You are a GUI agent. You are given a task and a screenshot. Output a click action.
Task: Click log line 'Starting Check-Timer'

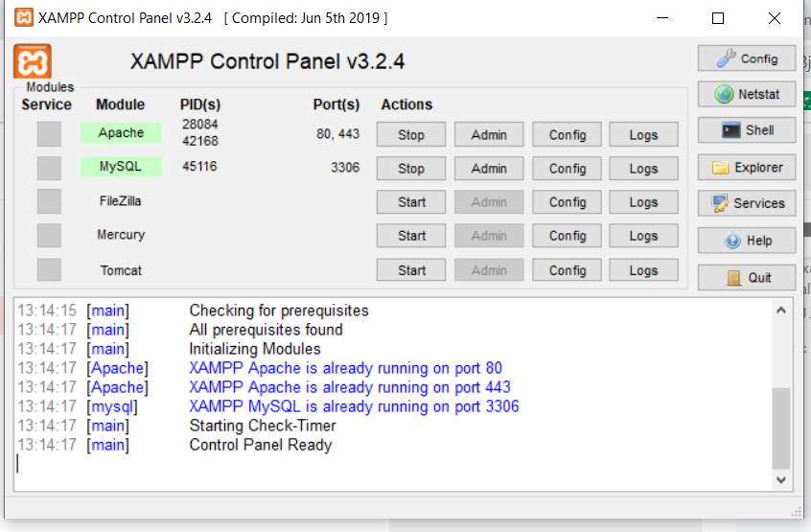tap(263, 426)
